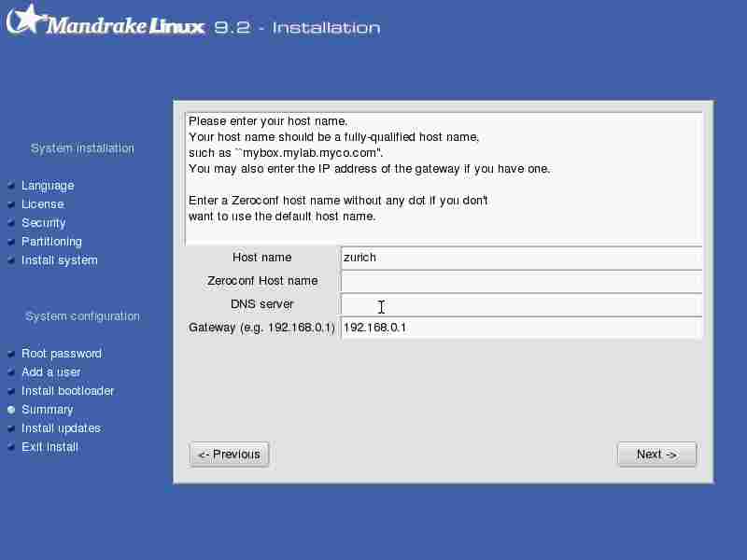Screen dimensions: 747x560
Task: Click into the Gateway address field
Action: (x=521, y=328)
